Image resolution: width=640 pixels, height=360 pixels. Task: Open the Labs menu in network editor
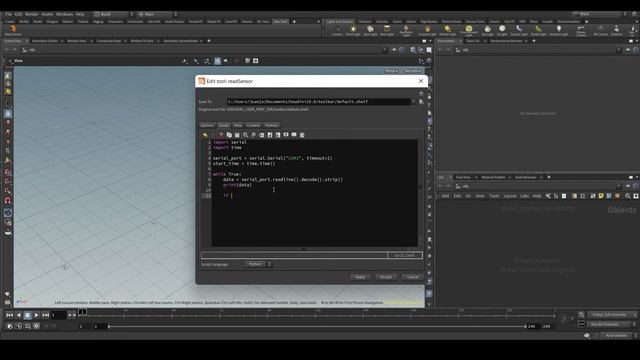[x=524, y=196]
